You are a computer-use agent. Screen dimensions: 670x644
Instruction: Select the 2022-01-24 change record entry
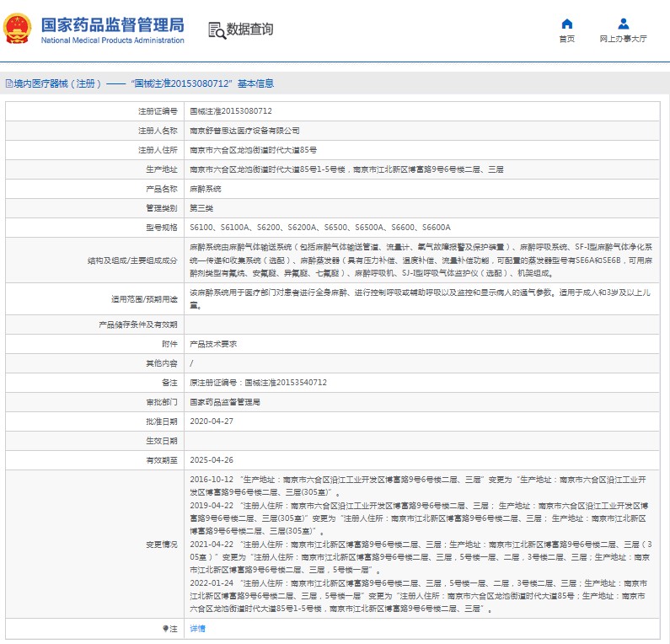(x=419, y=596)
